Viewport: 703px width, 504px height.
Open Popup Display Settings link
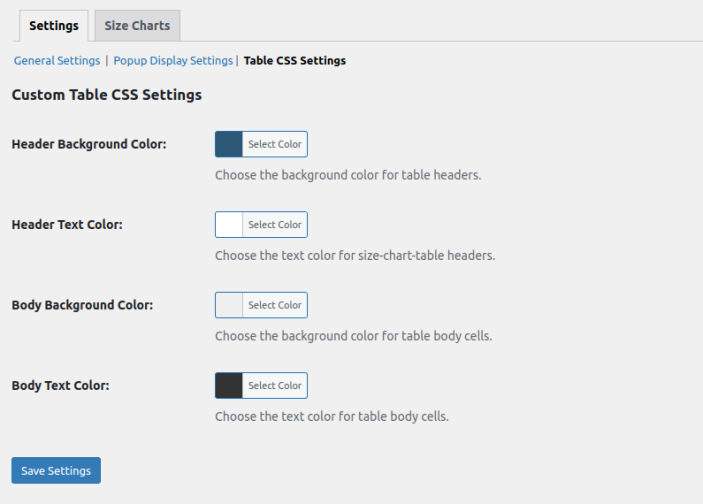(173, 61)
